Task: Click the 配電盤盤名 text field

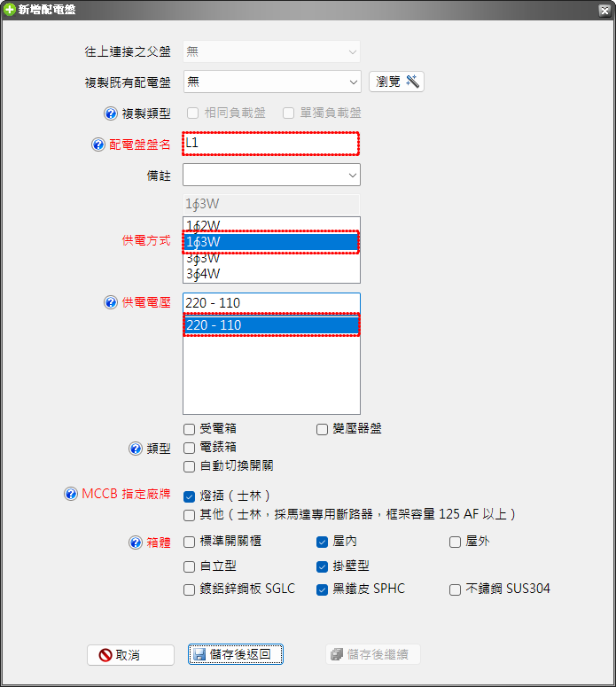Action: tap(270, 144)
